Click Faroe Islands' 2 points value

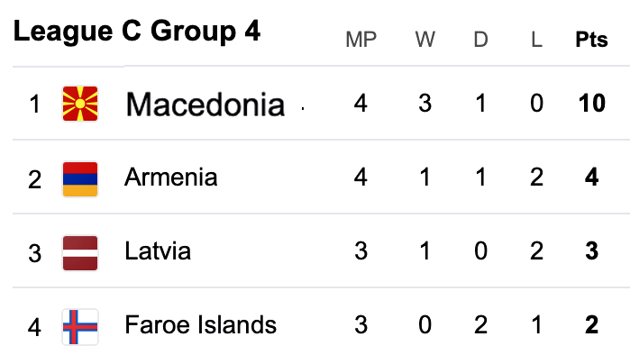(x=591, y=324)
